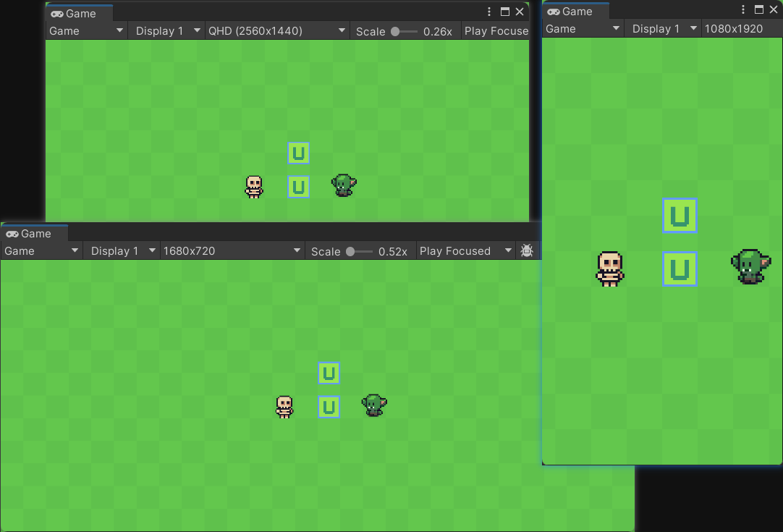Viewport: 783px width, 532px height.
Task: Click the upper U tile in the QHD Game view
Action: pos(299,153)
